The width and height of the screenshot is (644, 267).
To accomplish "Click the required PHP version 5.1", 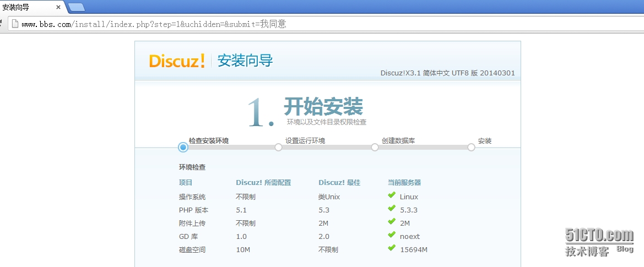I will tap(241, 210).
